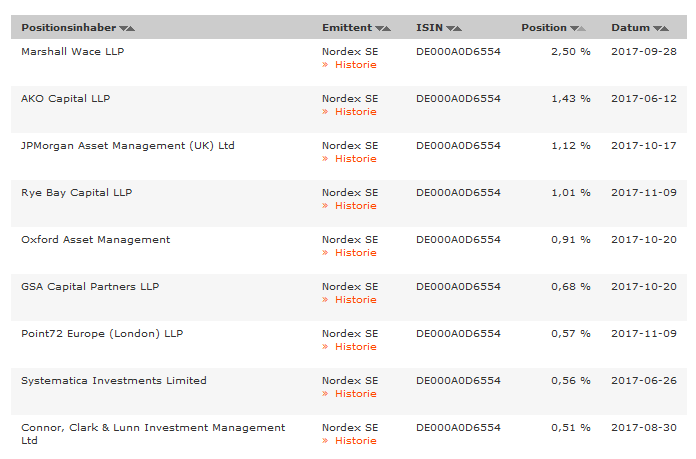
Task: Click the Positionsinhaber column header text
Action: [x=68, y=28]
